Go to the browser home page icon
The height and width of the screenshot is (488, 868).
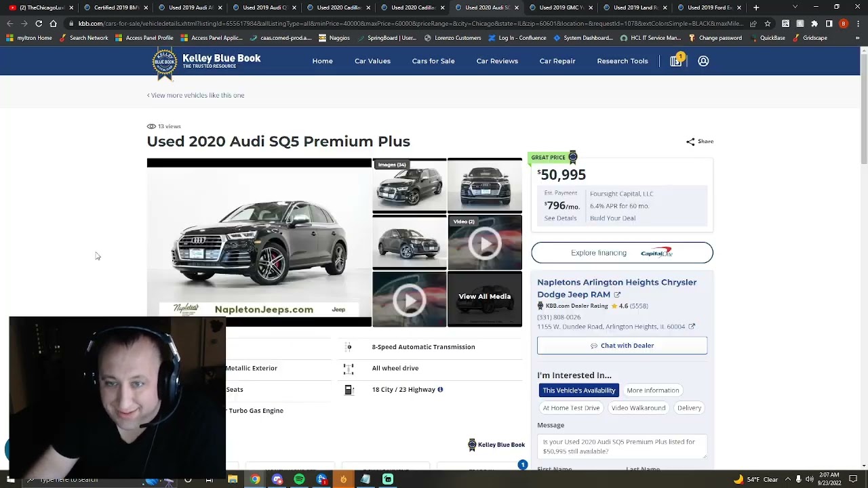coord(53,23)
